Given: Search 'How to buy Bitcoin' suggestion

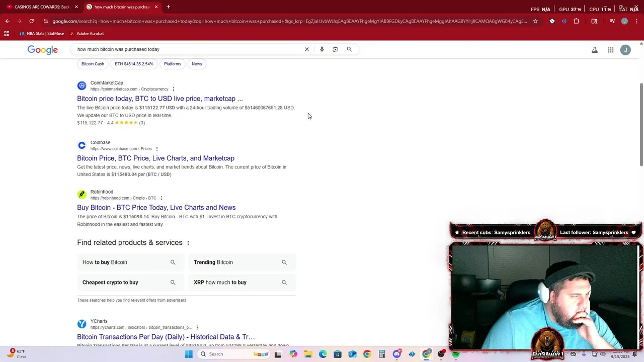Looking at the screenshot, I should pos(130,262).
